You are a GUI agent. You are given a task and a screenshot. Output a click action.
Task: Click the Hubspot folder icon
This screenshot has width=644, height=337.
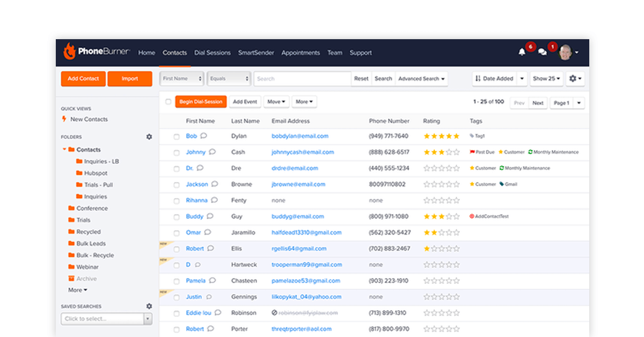click(x=79, y=173)
